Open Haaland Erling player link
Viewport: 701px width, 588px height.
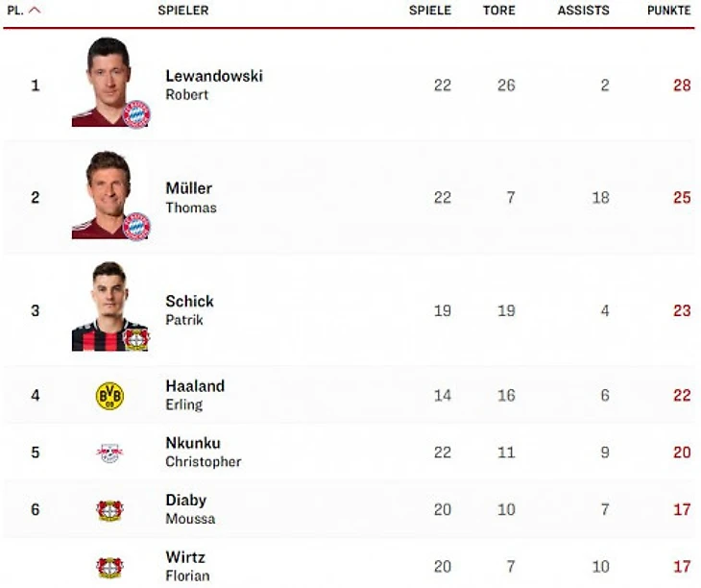[194, 395]
